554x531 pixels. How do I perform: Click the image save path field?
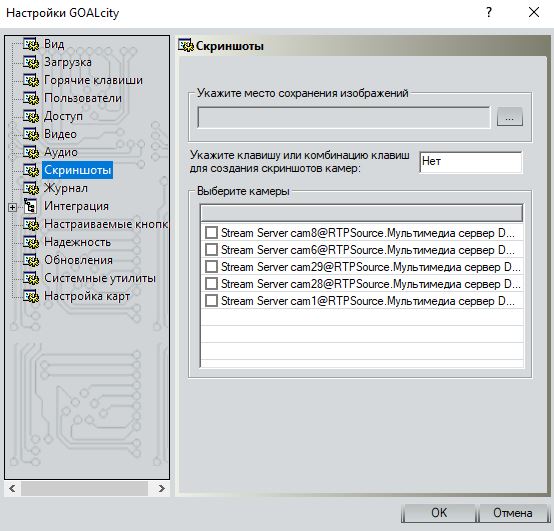pyautogui.click(x=344, y=117)
